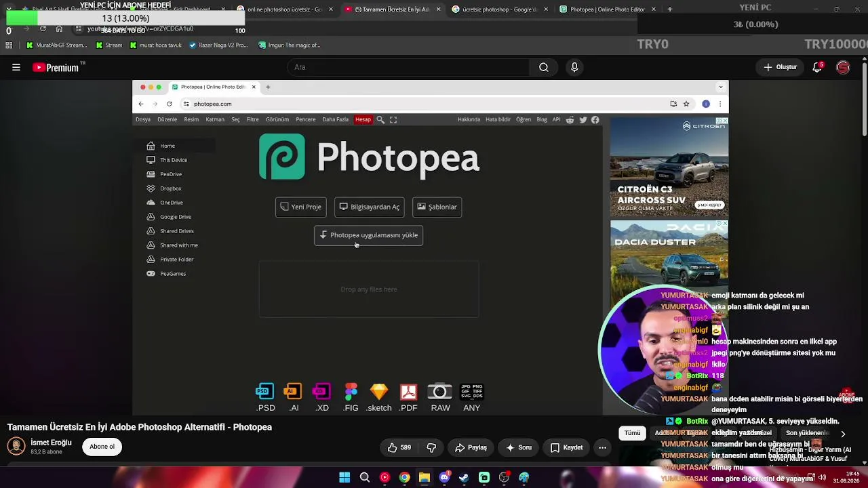868x488 pixels.
Task: Open the Resim menu in Photopea
Action: tap(191, 120)
